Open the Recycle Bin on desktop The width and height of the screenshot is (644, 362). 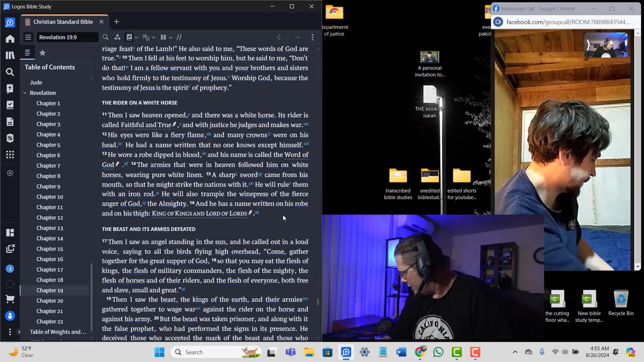pos(621,303)
